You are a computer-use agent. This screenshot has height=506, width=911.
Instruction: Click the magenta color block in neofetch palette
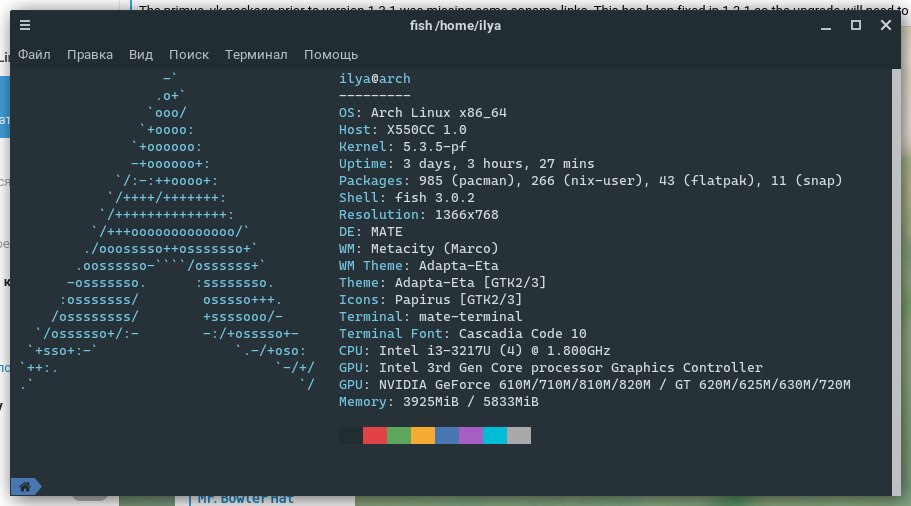[x=471, y=435]
